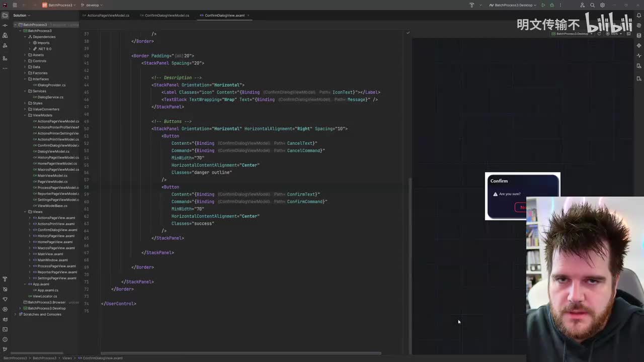The image size is (644, 362).
Task: Select the ConfirmDialogView.axaml tab
Action: (x=224, y=16)
